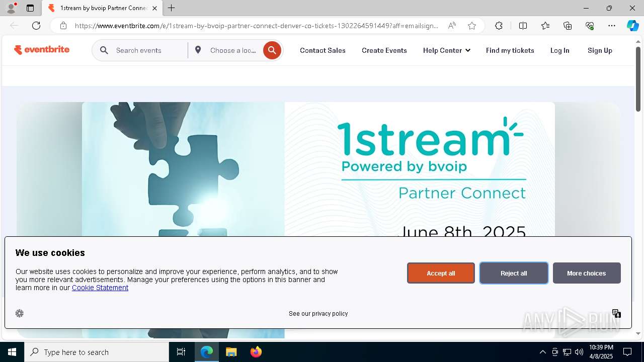This screenshot has width=644, height=362.
Task: Click the cookie settings gear icon
Action: tap(20, 313)
